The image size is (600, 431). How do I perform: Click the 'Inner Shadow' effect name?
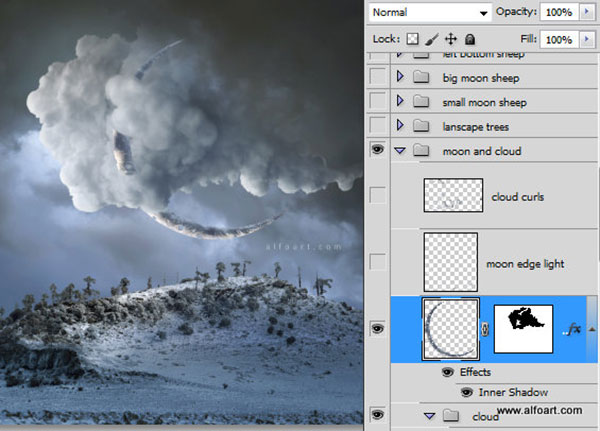pyautogui.click(x=513, y=392)
